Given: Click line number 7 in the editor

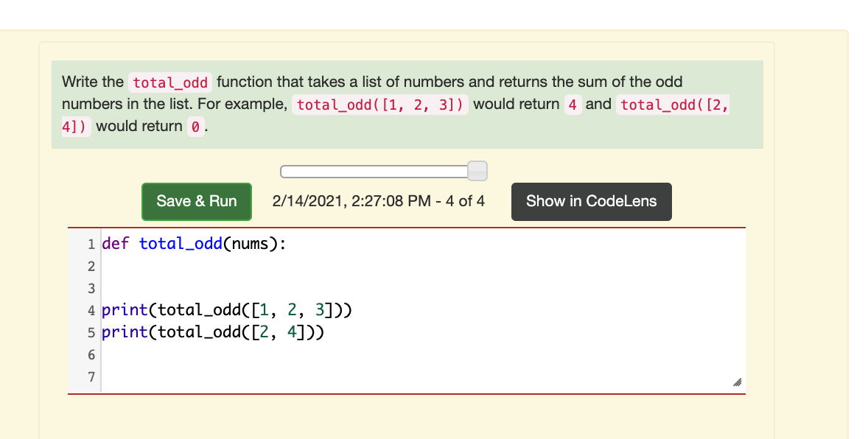Looking at the screenshot, I should [x=91, y=376].
